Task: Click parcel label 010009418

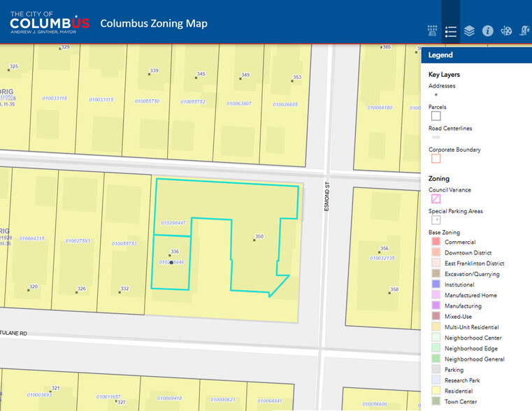Action: coord(169,398)
